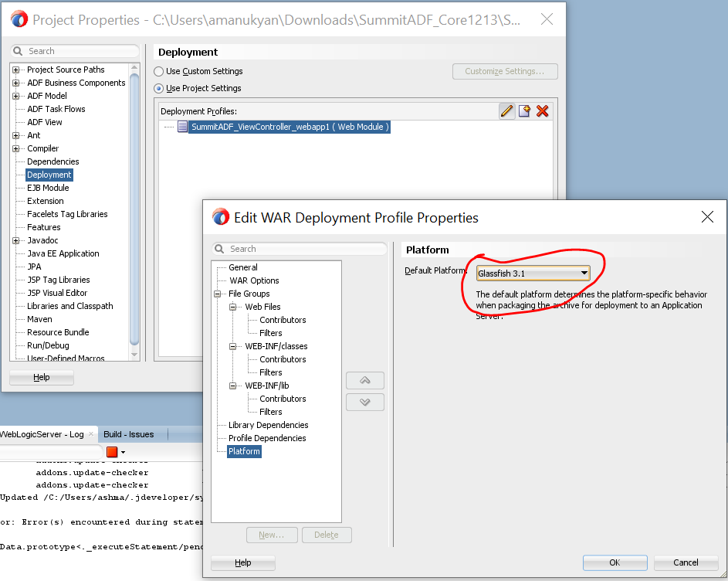This screenshot has width=728, height=581.
Task: Select Facelets Tag Libraries category
Action: 67,214
